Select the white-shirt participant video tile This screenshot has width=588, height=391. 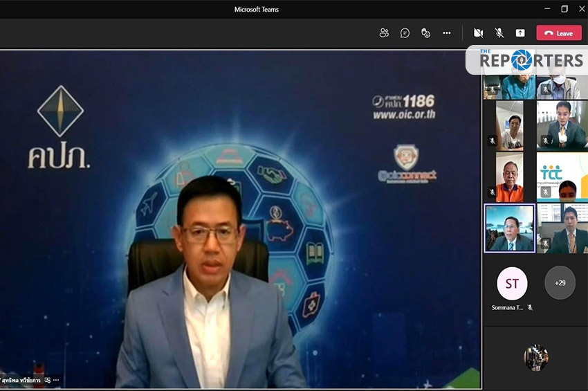[x=509, y=125]
